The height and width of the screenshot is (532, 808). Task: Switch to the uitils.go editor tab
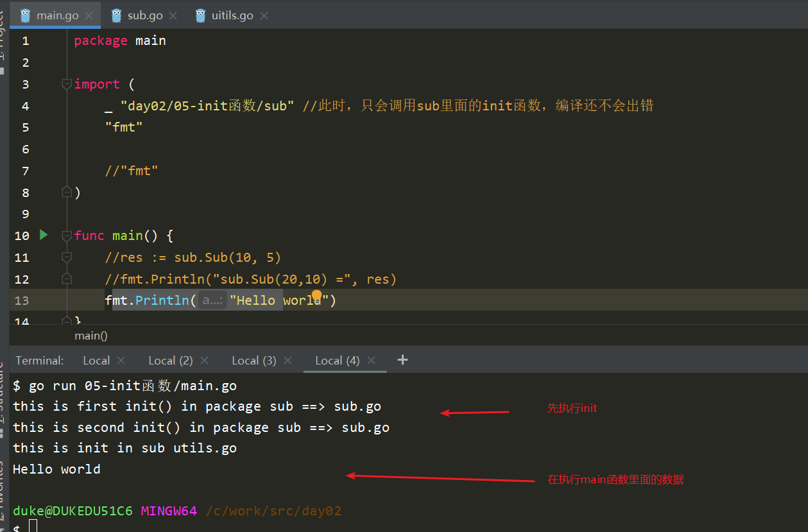tap(232, 15)
